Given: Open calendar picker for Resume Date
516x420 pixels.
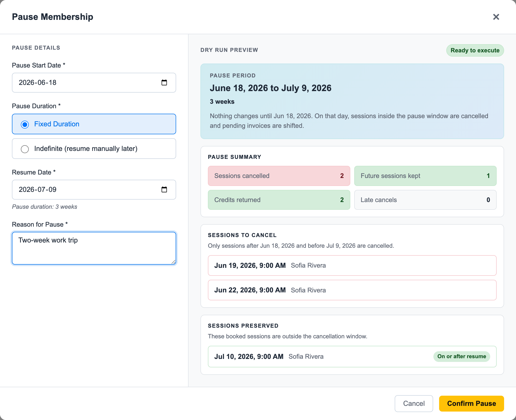Looking at the screenshot, I should coord(164,190).
